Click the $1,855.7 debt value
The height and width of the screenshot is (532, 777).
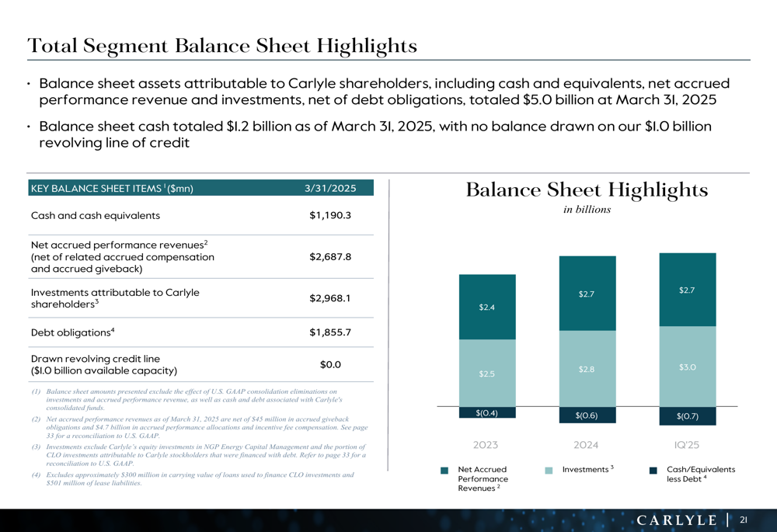click(x=330, y=332)
